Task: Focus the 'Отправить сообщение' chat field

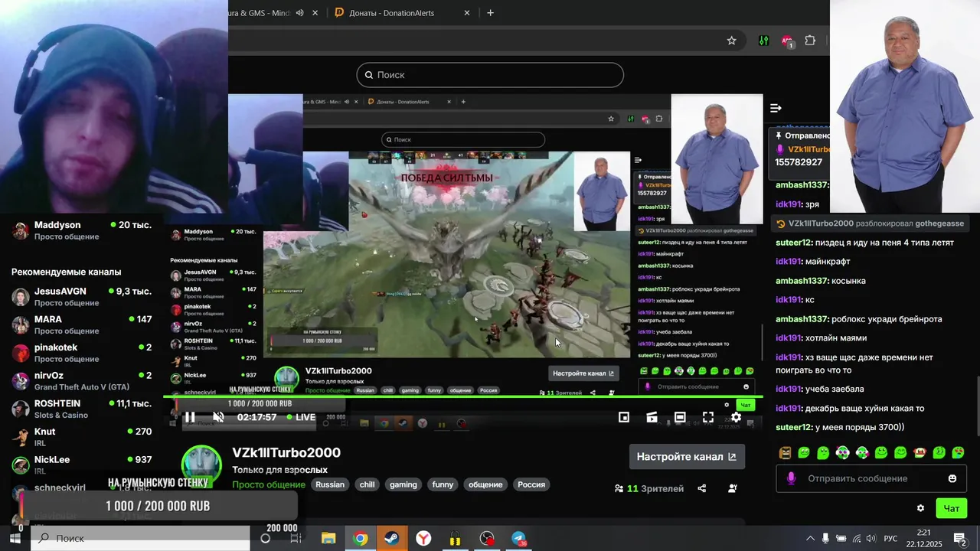Action: click(871, 478)
